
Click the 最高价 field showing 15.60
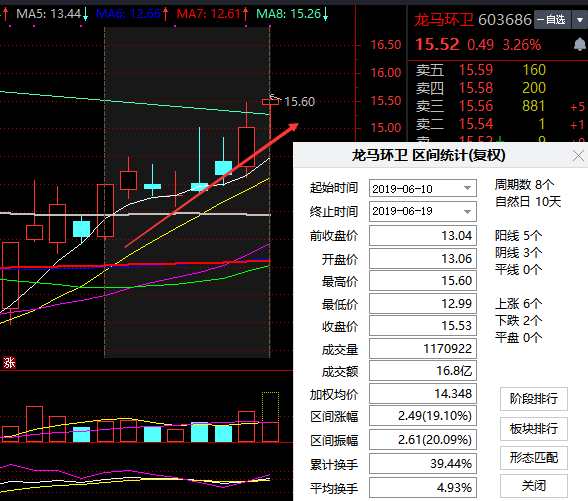(423, 280)
